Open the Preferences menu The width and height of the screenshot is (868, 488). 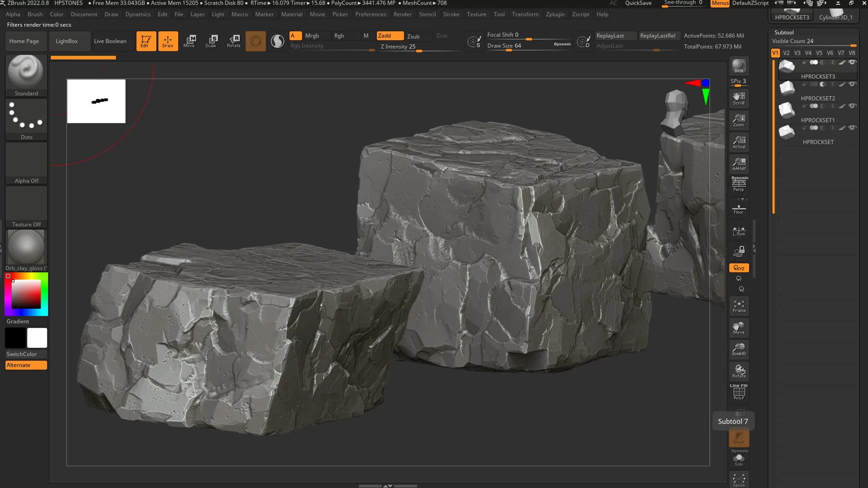370,14
